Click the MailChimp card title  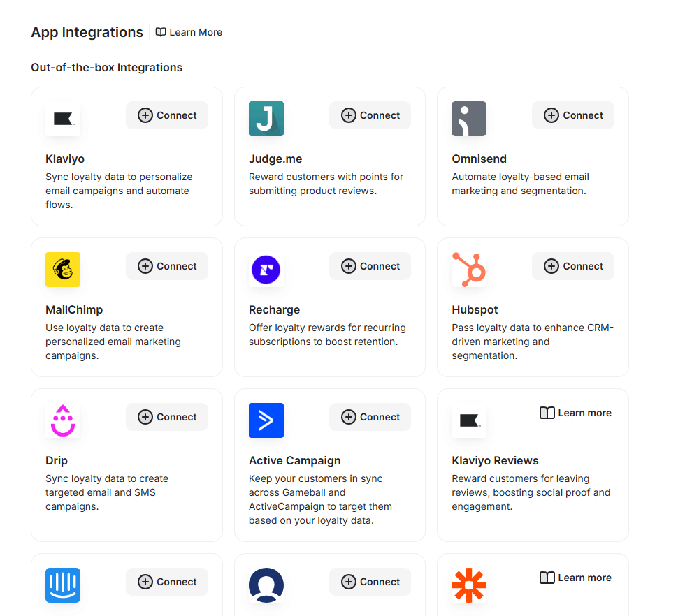[x=74, y=309]
